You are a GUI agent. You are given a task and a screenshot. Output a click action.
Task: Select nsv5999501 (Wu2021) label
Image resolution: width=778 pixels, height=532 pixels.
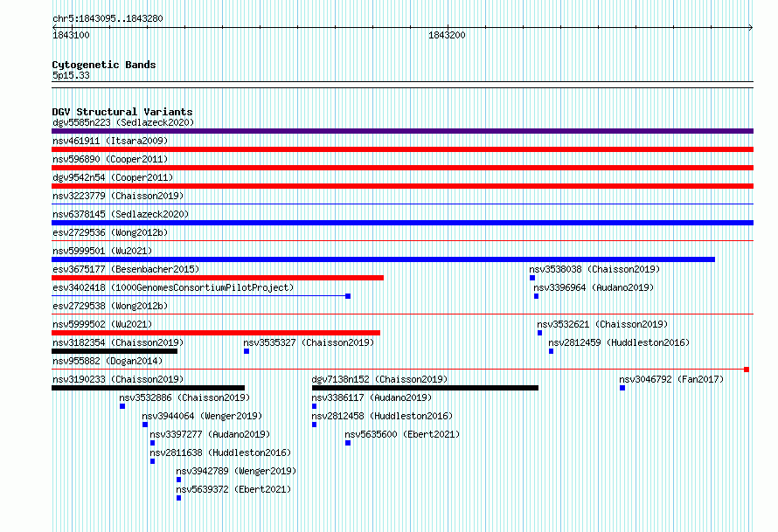pos(102,251)
